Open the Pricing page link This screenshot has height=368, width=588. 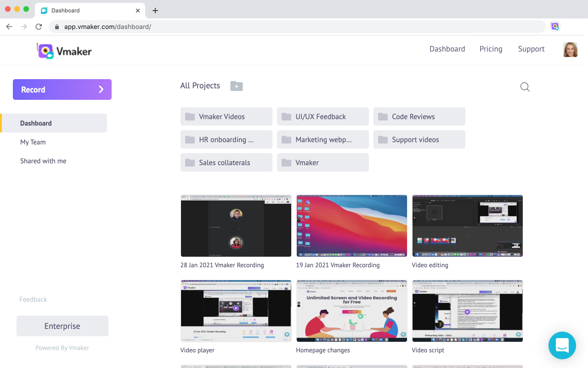[x=491, y=49]
